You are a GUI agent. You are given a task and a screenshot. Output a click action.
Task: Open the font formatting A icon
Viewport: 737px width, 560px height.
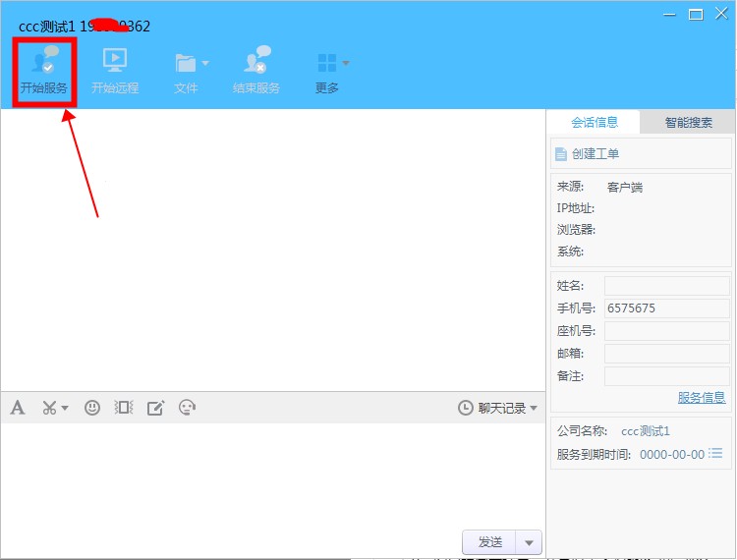(x=18, y=408)
